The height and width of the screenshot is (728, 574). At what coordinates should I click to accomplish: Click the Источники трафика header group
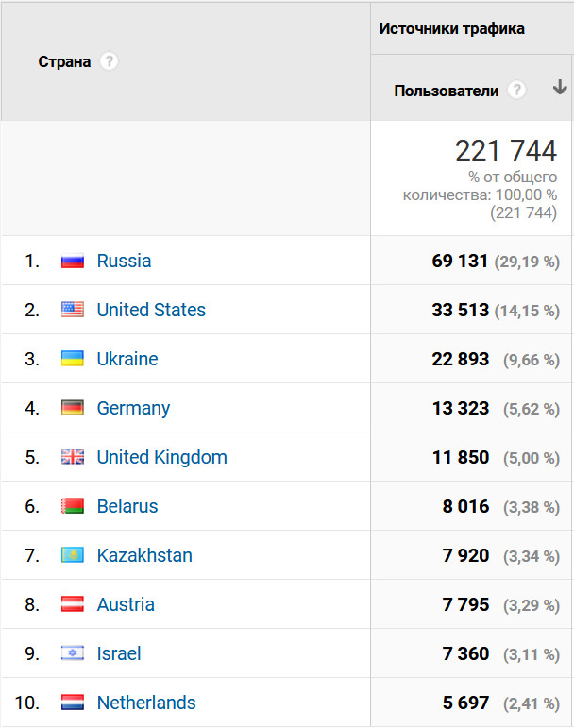(x=451, y=28)
